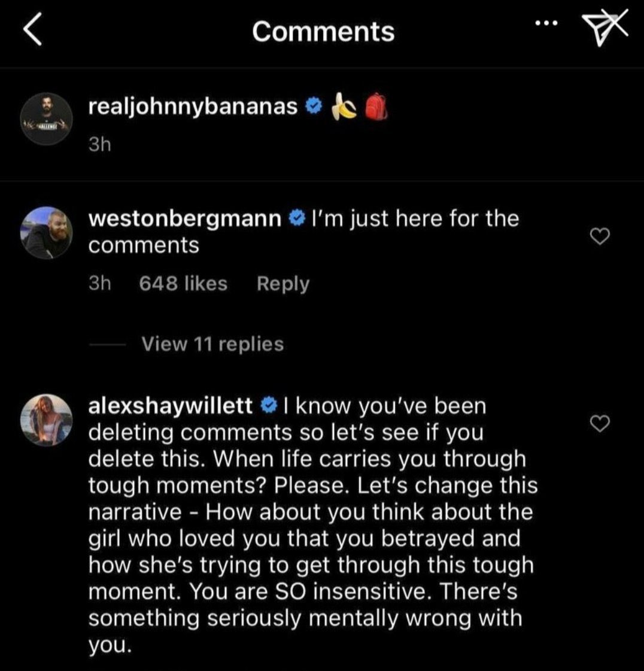Click verified badge next to realjohnnybananas
This screenshot has width=644, height=671.
click(x=314, y=107)
